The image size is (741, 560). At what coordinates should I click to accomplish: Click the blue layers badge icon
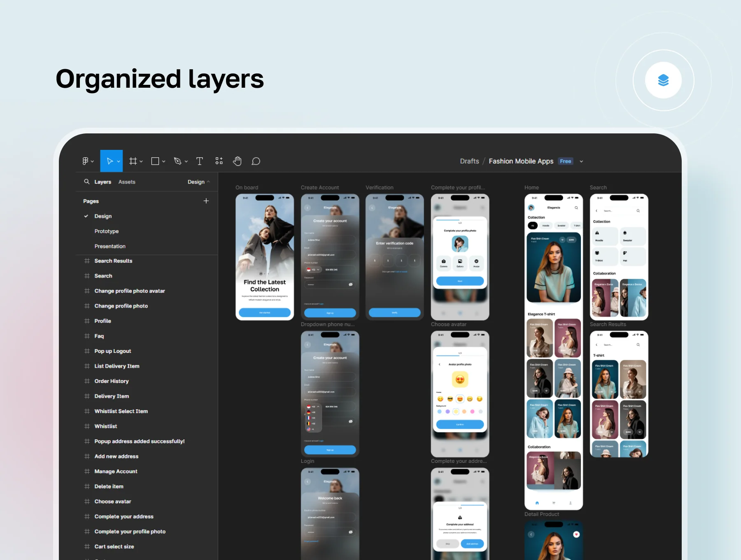click(x=663, y=80)
